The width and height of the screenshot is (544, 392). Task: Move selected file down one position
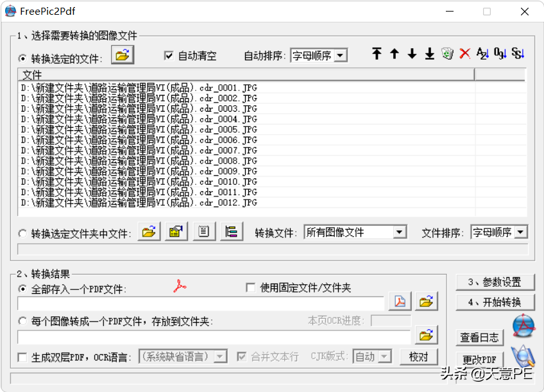pos(412,54)
